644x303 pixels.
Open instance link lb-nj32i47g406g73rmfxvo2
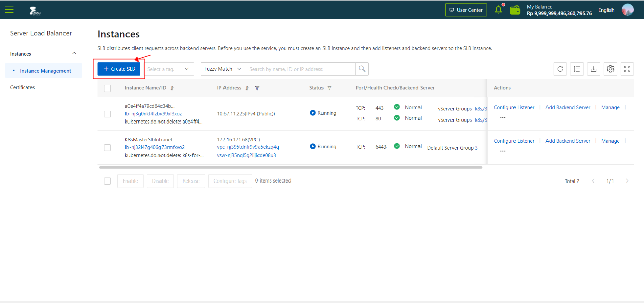pos(155,147)
